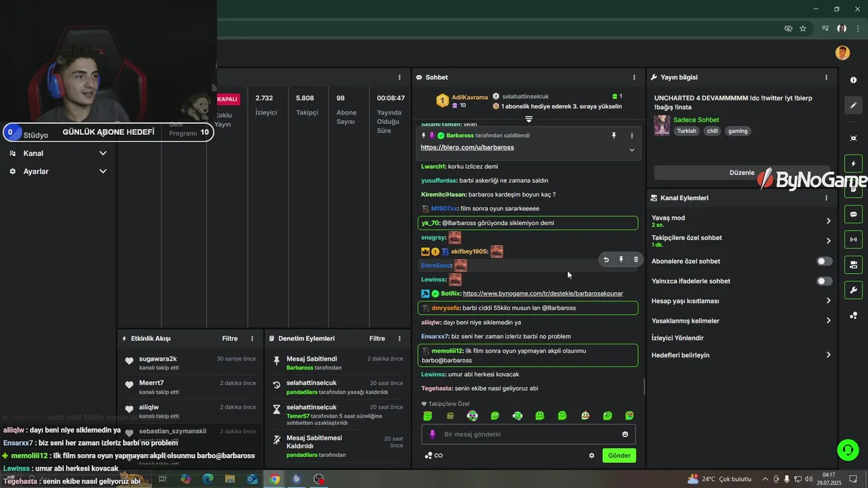Unpin the pinned Barbaross message pin icon
Screen dimensions: 868x488
point(614,136)
